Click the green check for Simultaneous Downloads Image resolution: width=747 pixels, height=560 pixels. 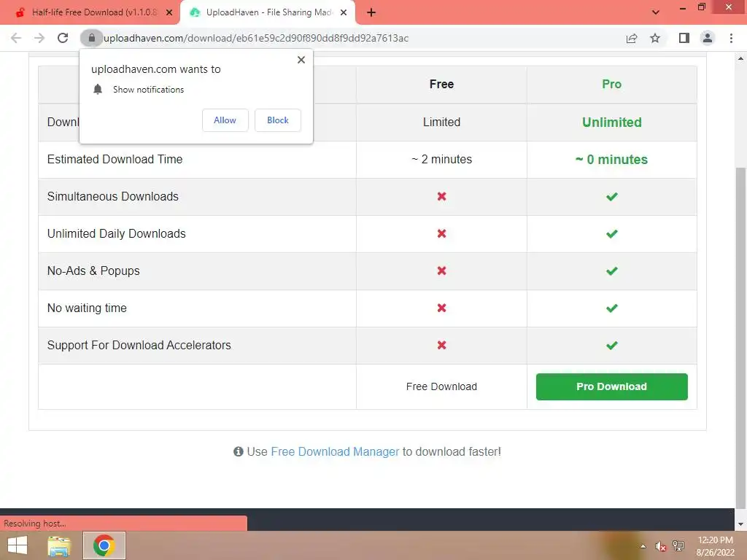pyautogui.click(x=612, y=196)
